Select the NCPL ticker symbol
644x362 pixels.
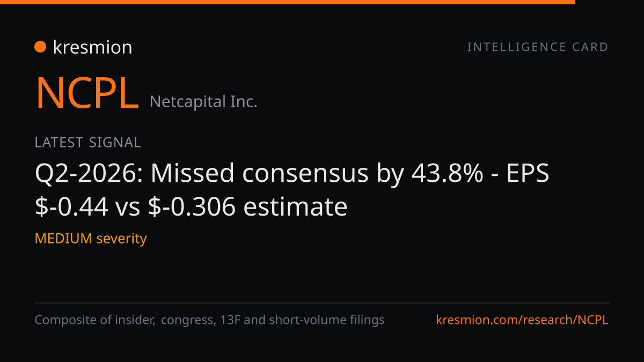click(x=87, y=93)
